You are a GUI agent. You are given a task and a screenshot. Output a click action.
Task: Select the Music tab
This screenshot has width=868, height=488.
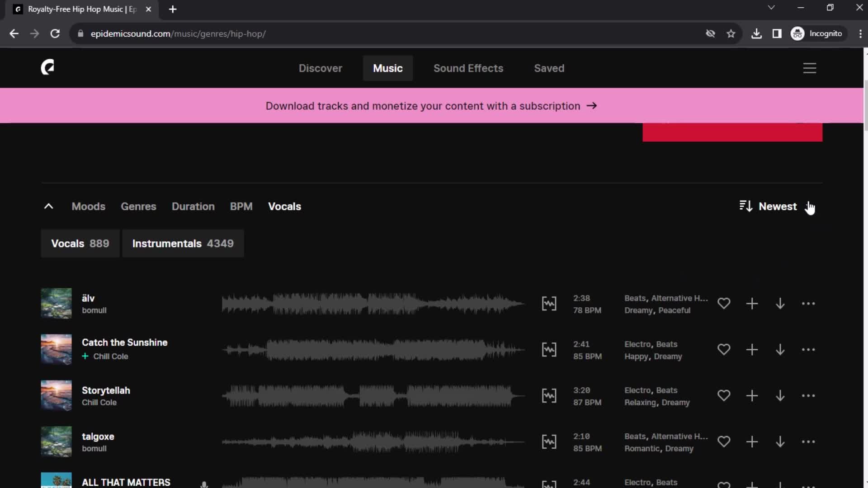pyautogui.click(x=387, y=68)
